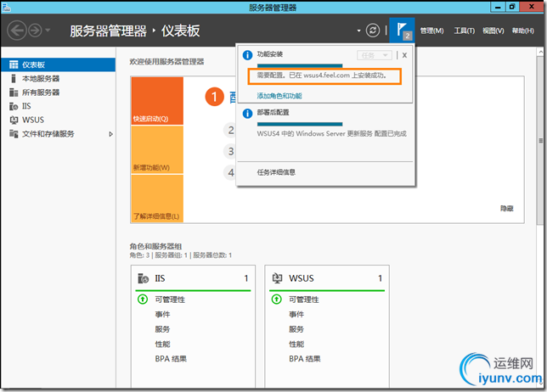Open BPA 结果 in the WSUS tile
Image resolution: width=547 pixels, height=392 pixels.
point(305,359)
